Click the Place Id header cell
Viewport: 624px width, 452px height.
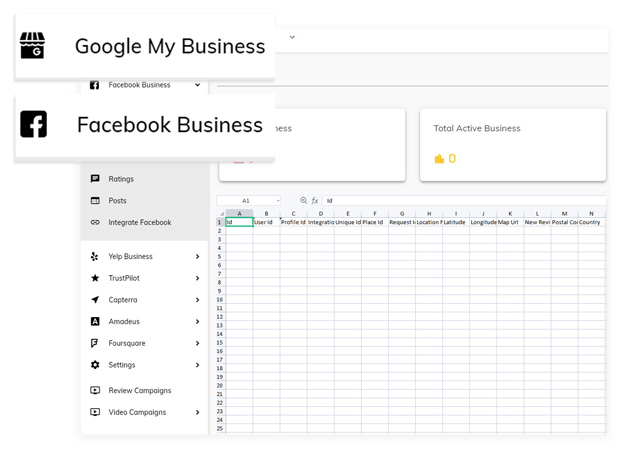(x=374, y=222)
